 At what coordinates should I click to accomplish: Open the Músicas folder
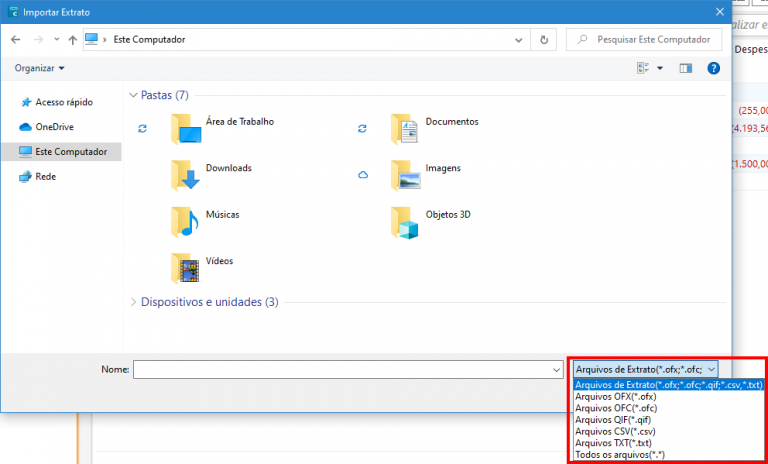[x=222, y=214]
